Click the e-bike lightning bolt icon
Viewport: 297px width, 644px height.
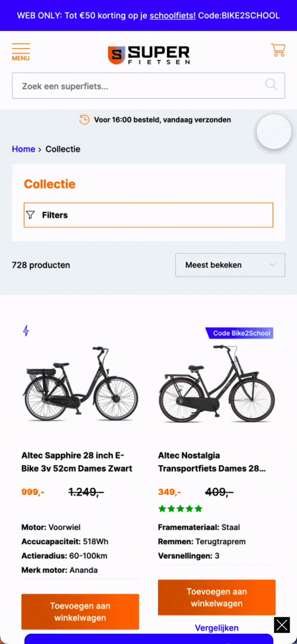click(26, 331)
